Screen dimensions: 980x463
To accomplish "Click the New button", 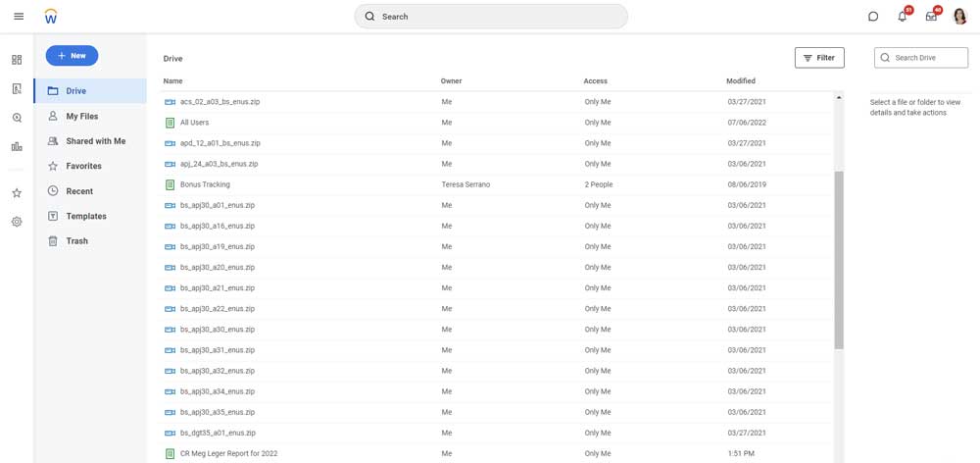I will (72, 56).
